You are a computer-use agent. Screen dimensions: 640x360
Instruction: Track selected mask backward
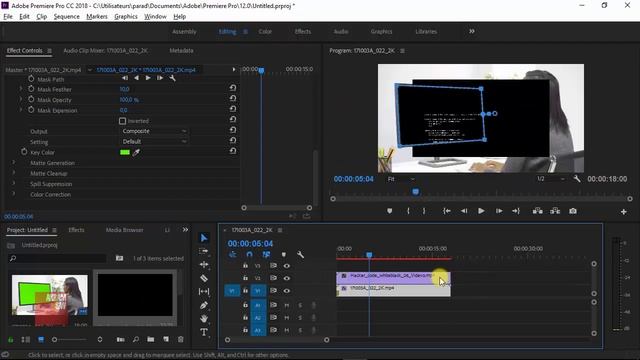pos(136,78)
